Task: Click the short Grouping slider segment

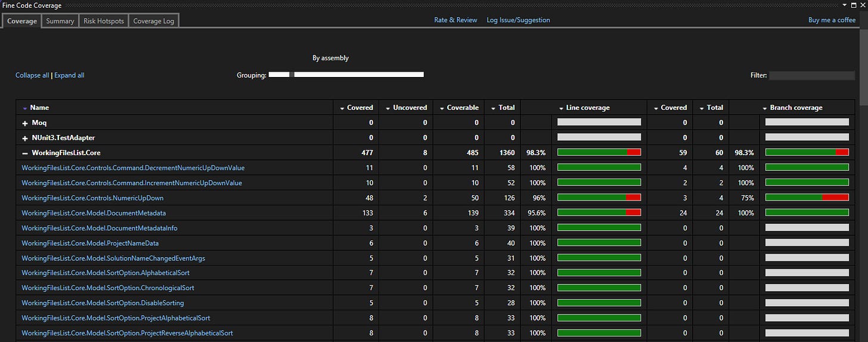Action: pos(279,75)
